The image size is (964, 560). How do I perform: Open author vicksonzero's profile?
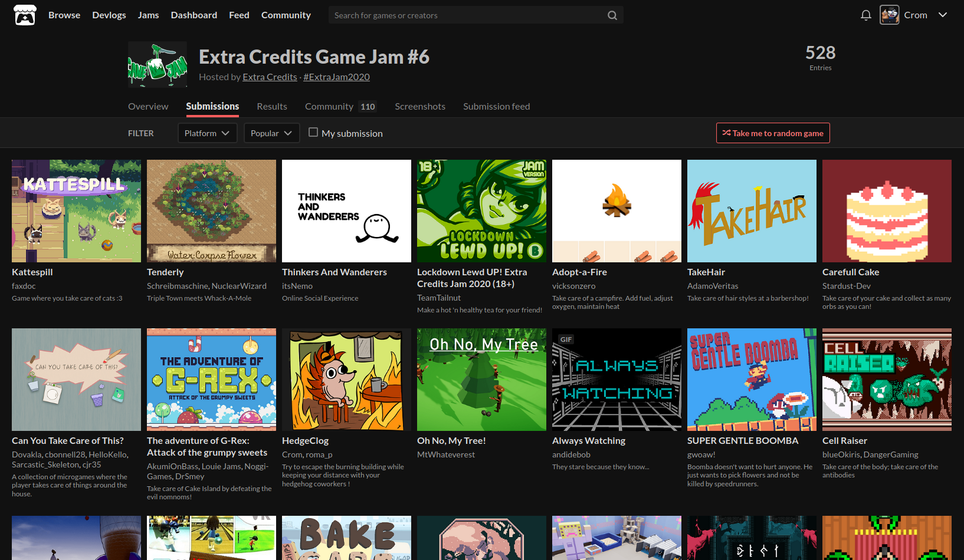tap(574, 286)
